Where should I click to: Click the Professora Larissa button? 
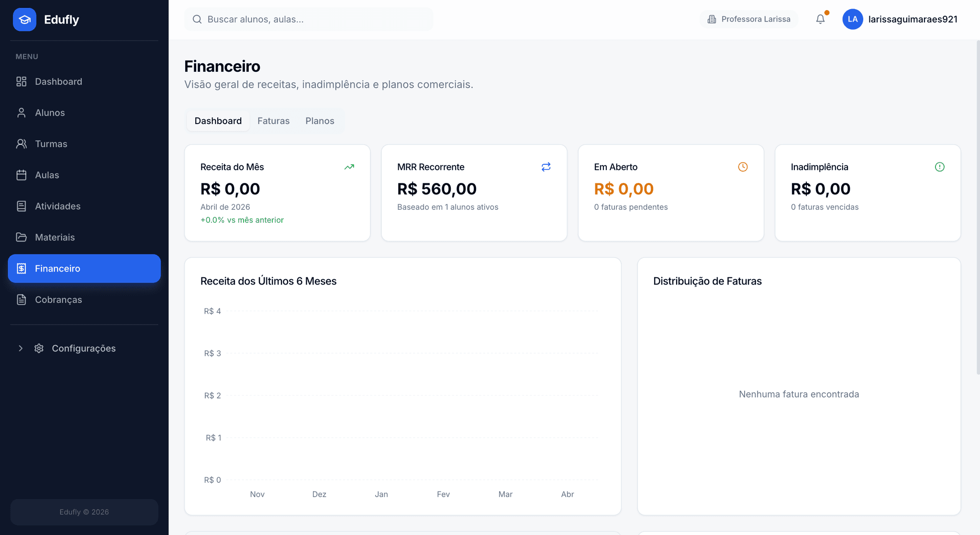coord(749,19)
